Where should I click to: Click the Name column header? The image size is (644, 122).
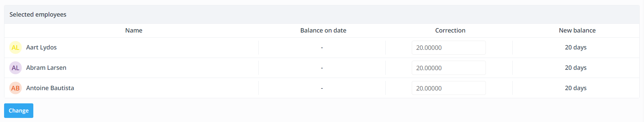pyautogui.click(x=134, y=30)
